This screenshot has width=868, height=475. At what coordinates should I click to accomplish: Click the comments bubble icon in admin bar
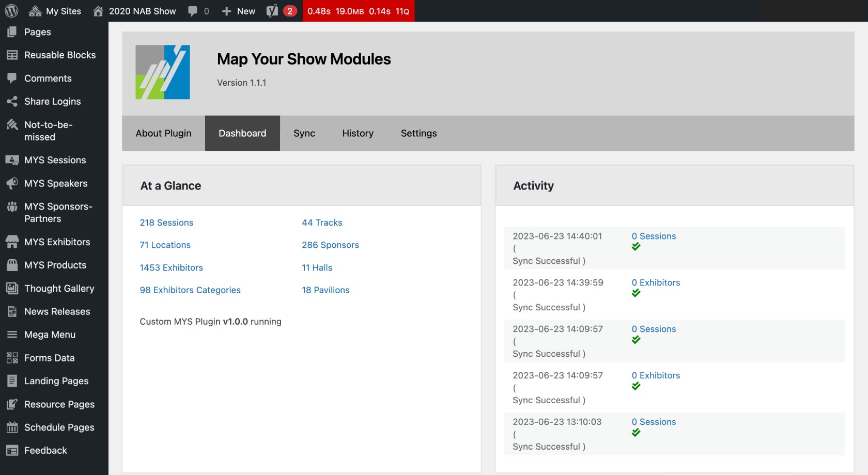click(193, 11)
